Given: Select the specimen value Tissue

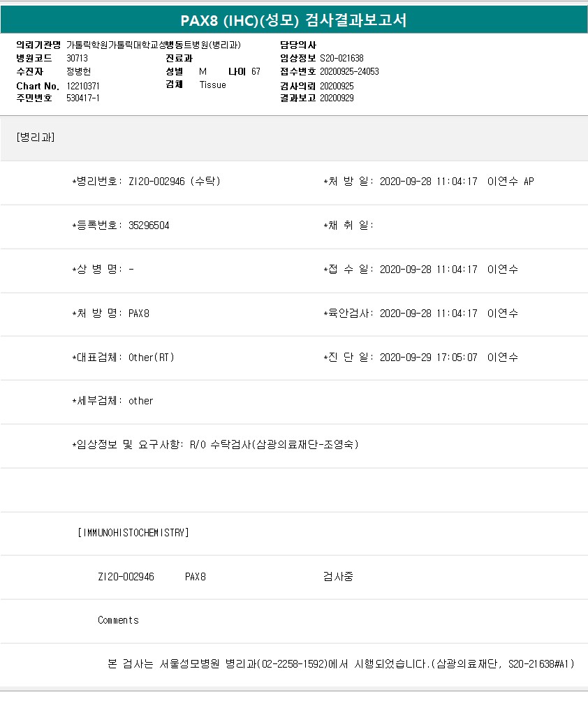Looking at the screenshot, I should coord(212,85).
